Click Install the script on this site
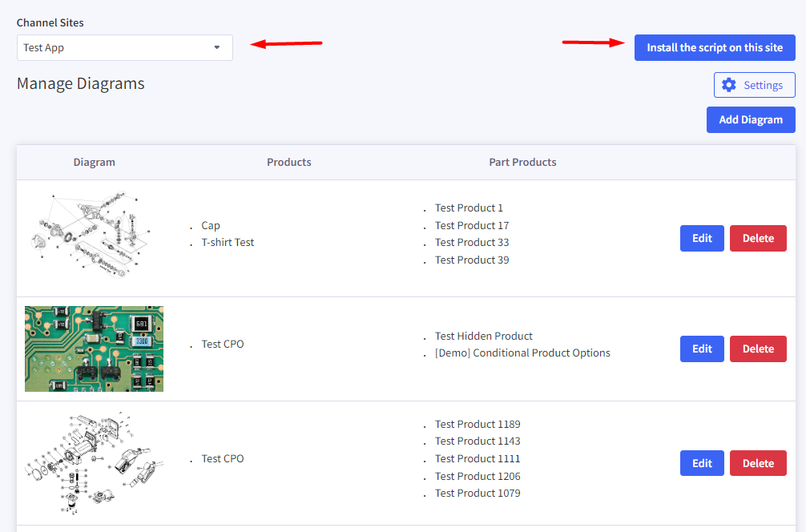The height and width of the screenshot is (532, 806). (x=715, y=48)
